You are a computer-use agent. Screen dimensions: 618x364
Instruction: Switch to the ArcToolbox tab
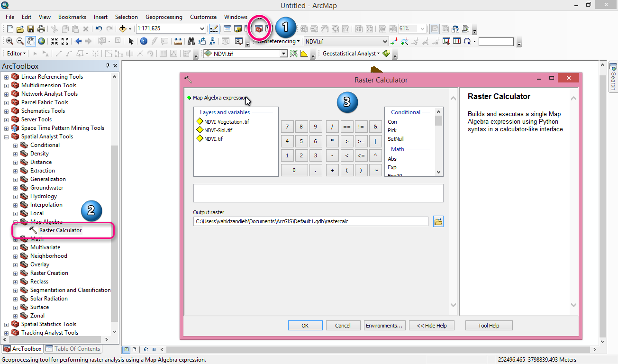click(x=22, y=349)
